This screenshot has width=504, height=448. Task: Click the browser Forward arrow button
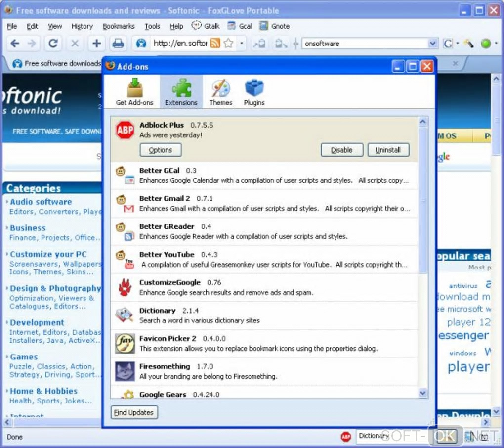click(32, 43)
